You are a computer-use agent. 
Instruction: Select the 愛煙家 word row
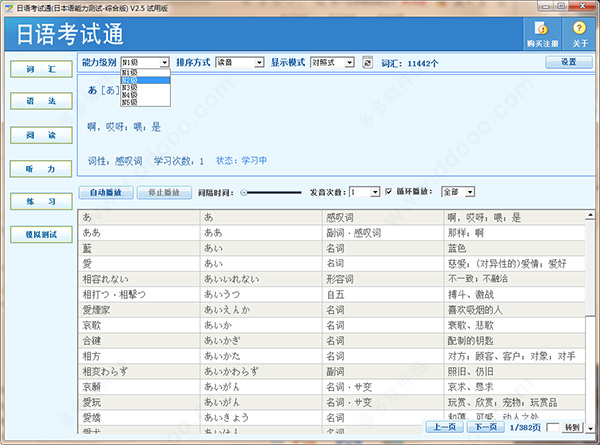point(332,310)
